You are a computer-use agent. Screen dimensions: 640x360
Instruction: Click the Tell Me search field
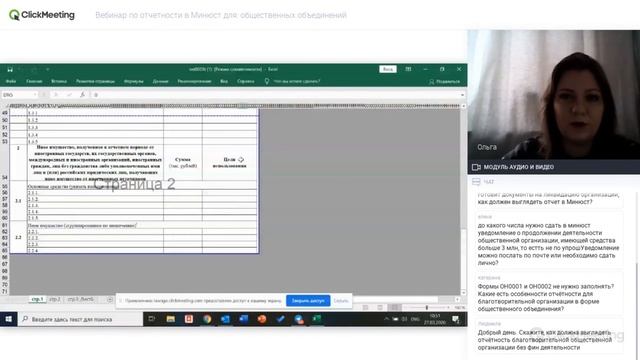pos(297,81)
